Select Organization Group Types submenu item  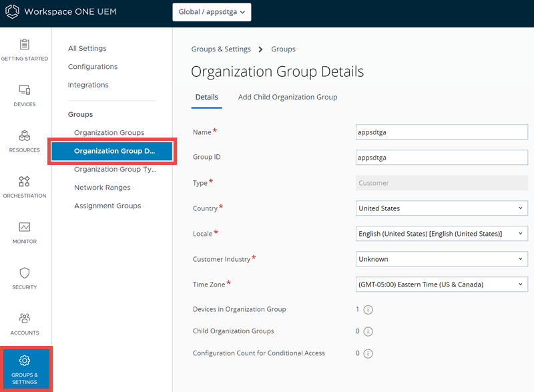[115, 169]
